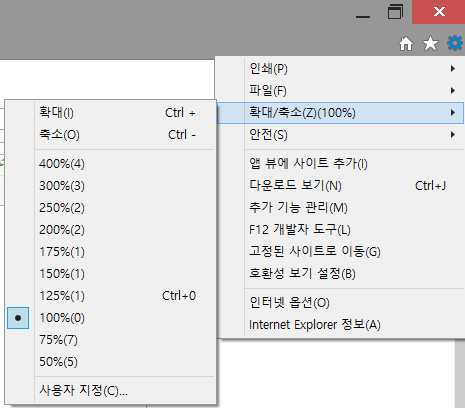The height and width of the screenshot is (408, 465).
Task: Set zoom to 300%(3)
Action: pos(110,186)
